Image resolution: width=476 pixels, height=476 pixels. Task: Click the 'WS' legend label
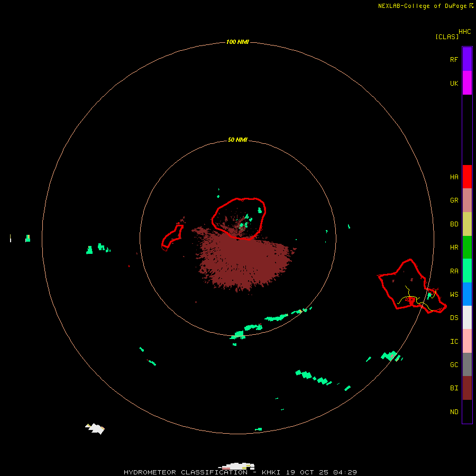454,294
